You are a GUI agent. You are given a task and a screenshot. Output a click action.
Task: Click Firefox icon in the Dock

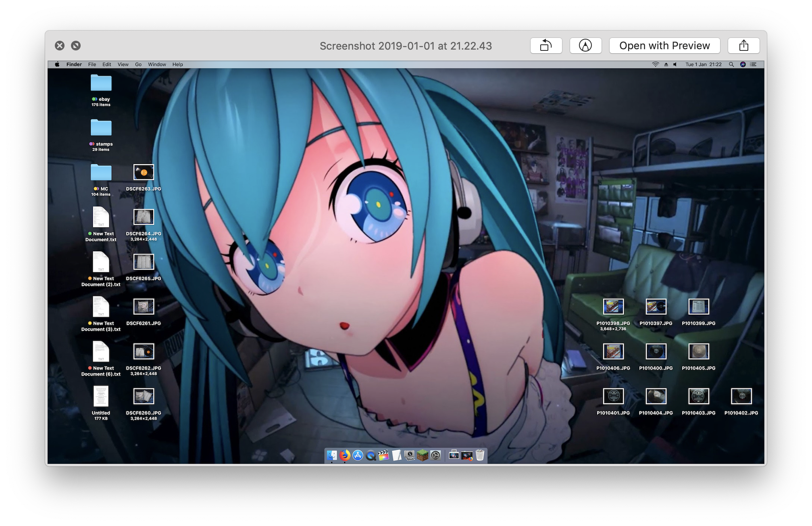(345, 455)
